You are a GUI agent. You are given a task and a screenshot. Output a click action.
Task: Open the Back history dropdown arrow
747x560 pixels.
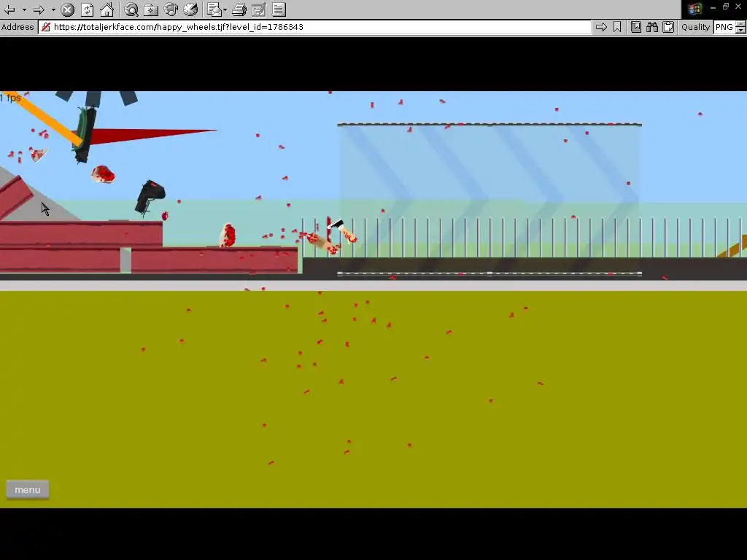[24, 9]
